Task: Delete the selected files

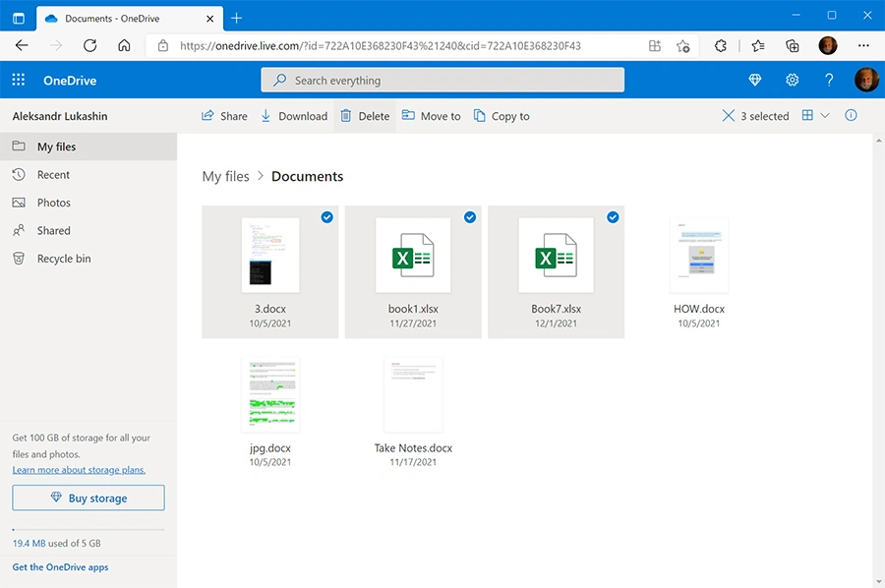Action: (365, 116)
